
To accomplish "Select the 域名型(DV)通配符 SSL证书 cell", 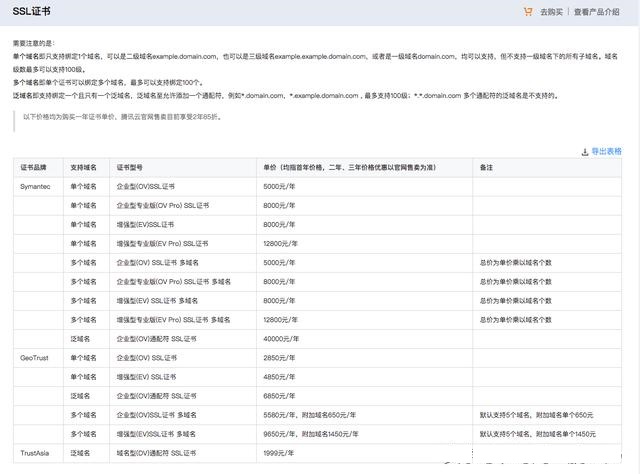I will tap(156, 453).
